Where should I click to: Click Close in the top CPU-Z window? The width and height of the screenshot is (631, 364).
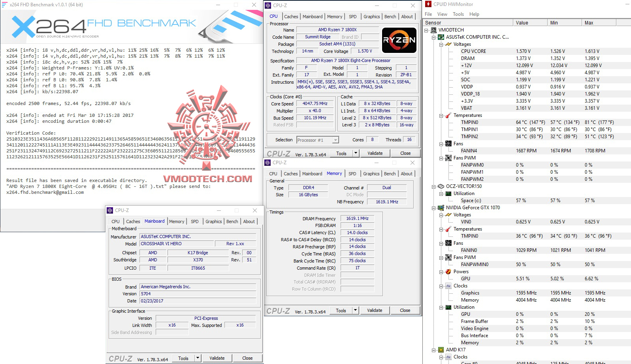click(x=405, y=153)
